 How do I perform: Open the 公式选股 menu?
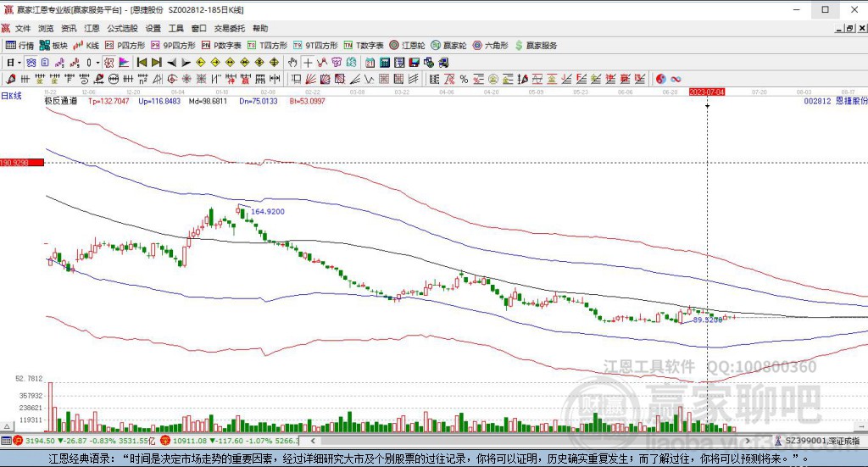tap(122, 28)
